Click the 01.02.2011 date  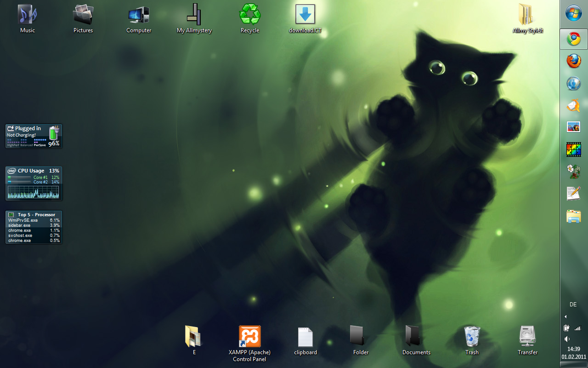(x=574, y=356)
